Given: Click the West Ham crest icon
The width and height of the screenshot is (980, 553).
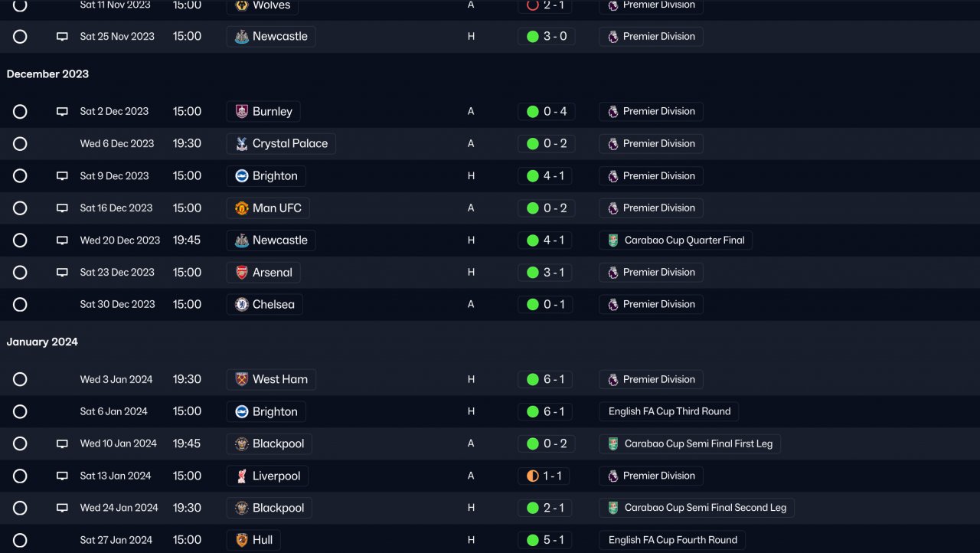Looking at the screenshot, I should [242, 380].
